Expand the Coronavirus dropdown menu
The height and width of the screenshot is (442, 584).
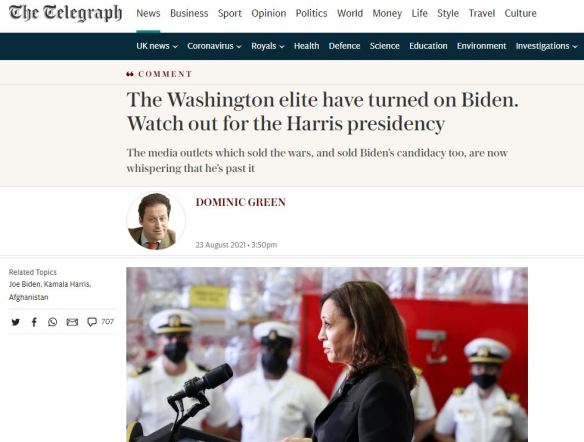click(x=214, y=46)
